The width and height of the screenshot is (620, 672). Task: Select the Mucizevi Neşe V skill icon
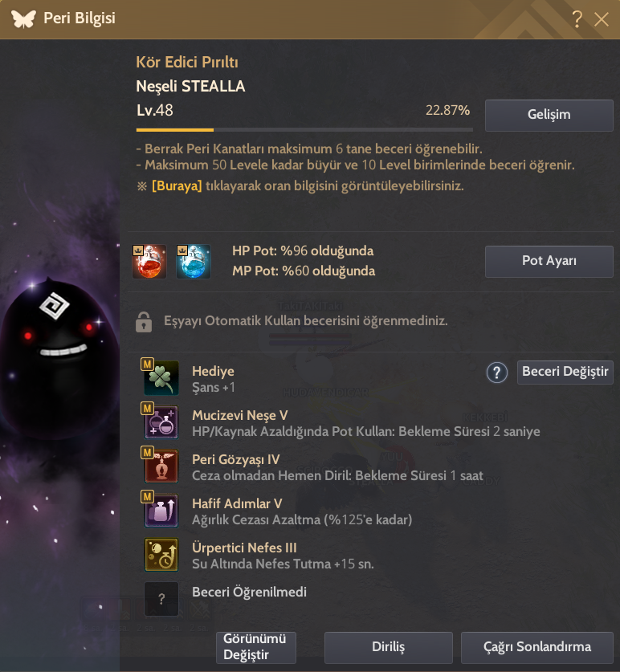coord(161,422)
